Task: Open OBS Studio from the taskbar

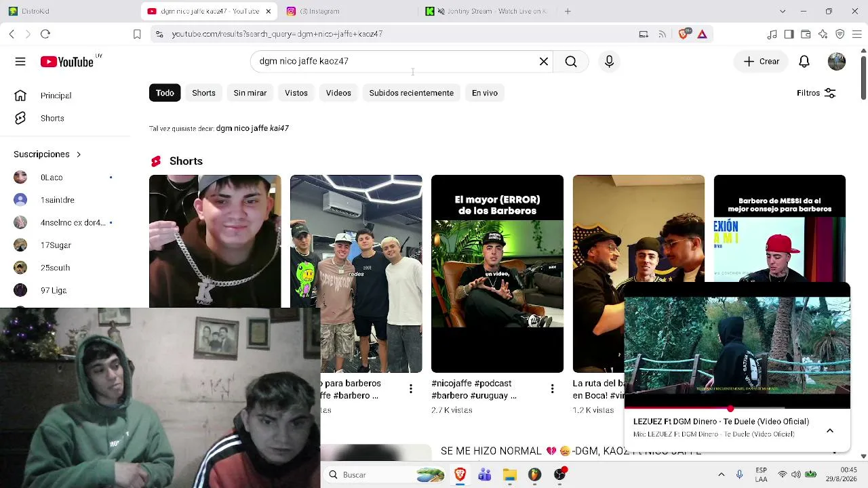Action: pyautogui.click(x=560, y=474)
